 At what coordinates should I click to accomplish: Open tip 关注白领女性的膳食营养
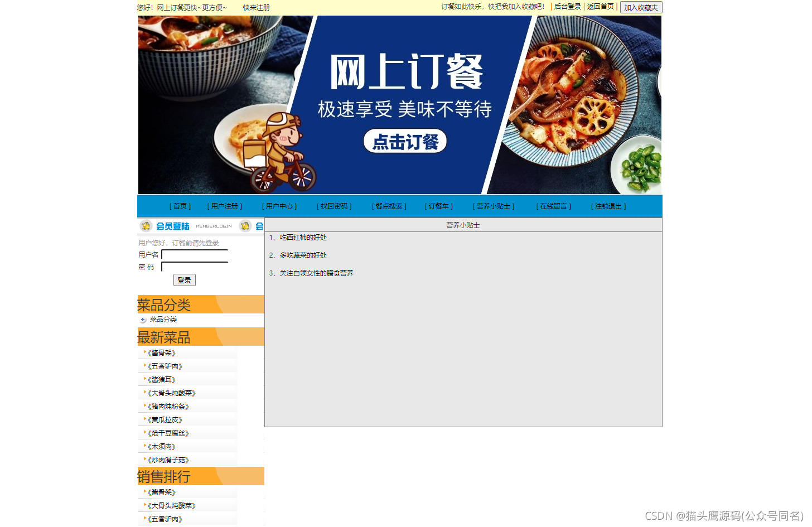pyautogui.click(x=316, y=273)
